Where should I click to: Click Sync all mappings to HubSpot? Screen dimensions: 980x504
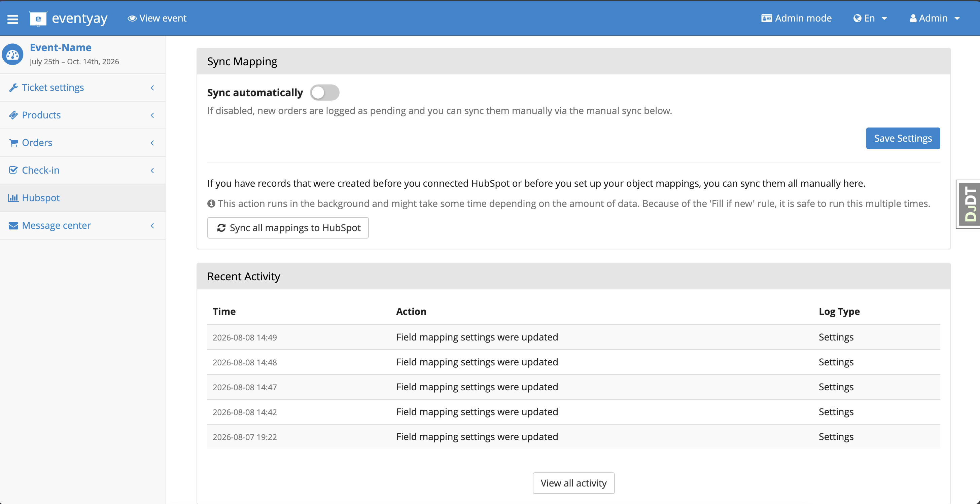coord(288,227)
